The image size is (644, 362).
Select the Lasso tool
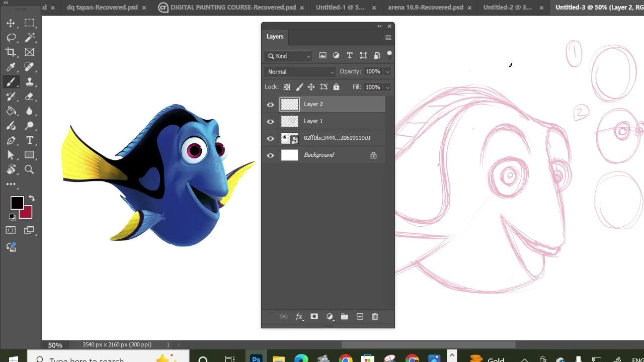coord(11,38)
